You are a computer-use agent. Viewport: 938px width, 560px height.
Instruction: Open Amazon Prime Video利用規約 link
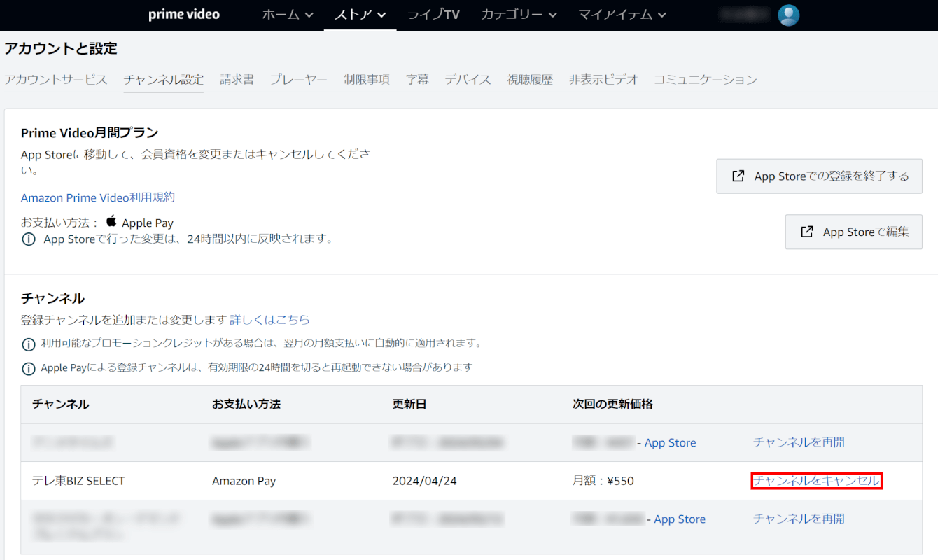click(x=98, y=197)
